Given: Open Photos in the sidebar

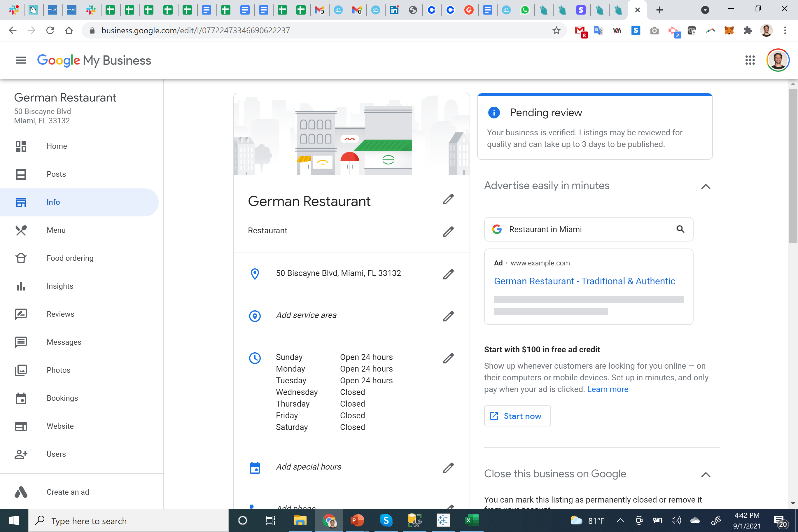Looking at the screenshot, I should coord(79,370).
